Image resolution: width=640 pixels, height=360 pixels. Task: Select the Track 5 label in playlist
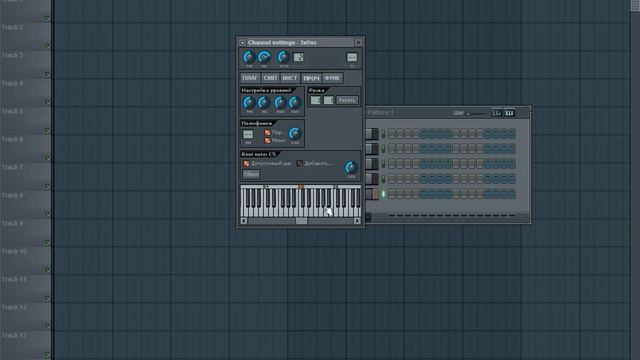click(x=13, y=111)
